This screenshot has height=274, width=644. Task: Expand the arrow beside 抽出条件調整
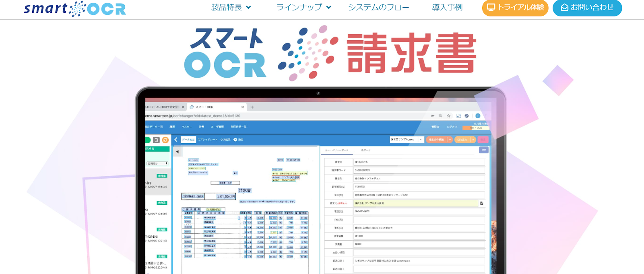coord(450,140)
